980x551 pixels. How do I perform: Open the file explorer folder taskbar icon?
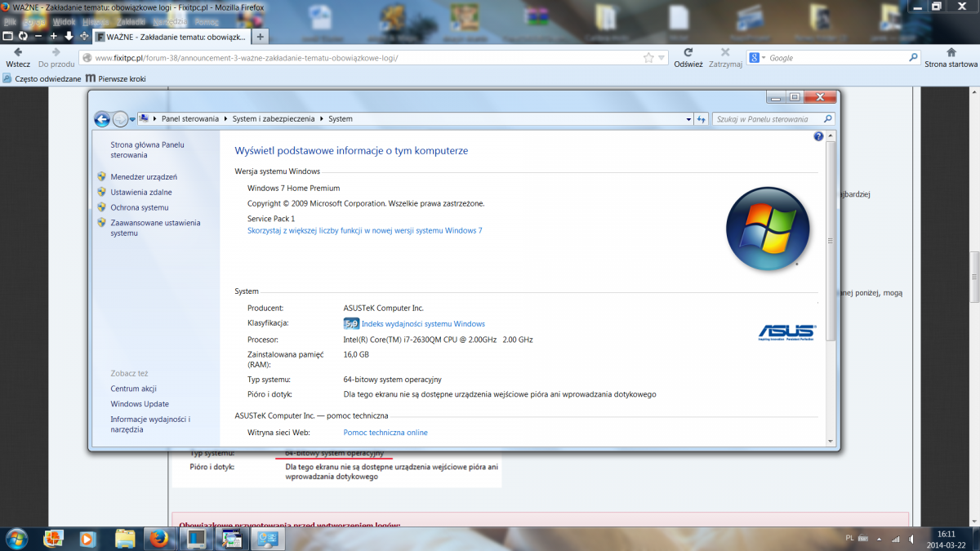pyautogui.click(x=125, y=539)
